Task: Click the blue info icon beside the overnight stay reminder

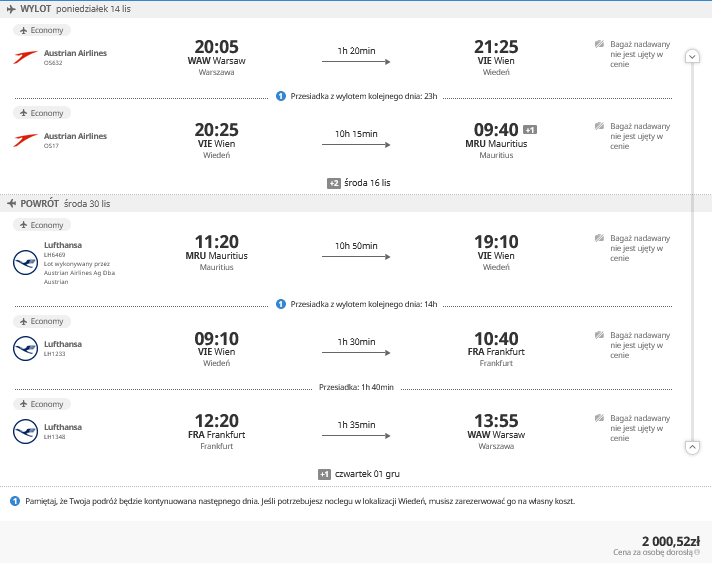Action: pos(15,501)
